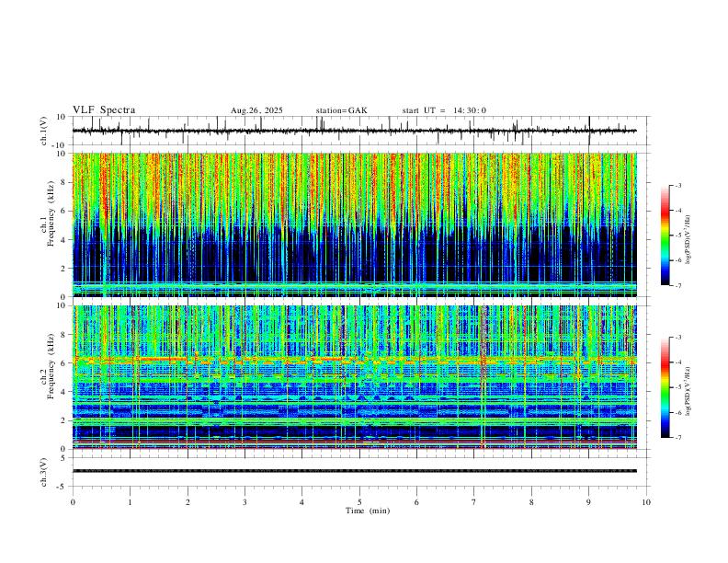Click the "VLF Spectra" title text
Image resolution: width=728 pixels, height=563 pixels.
(x=104, y=110)
